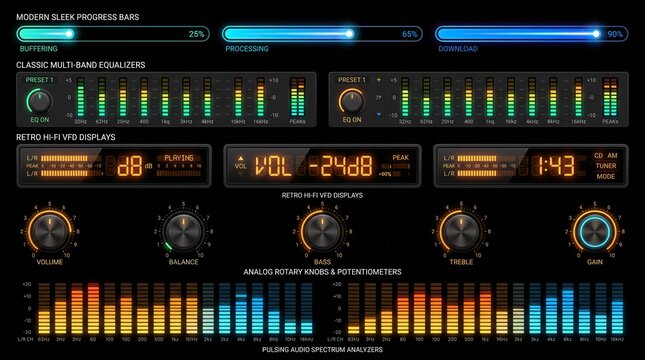Toggle EQ ON in the right equalizer
The image size is (645, 360).
tap(352, 120)
